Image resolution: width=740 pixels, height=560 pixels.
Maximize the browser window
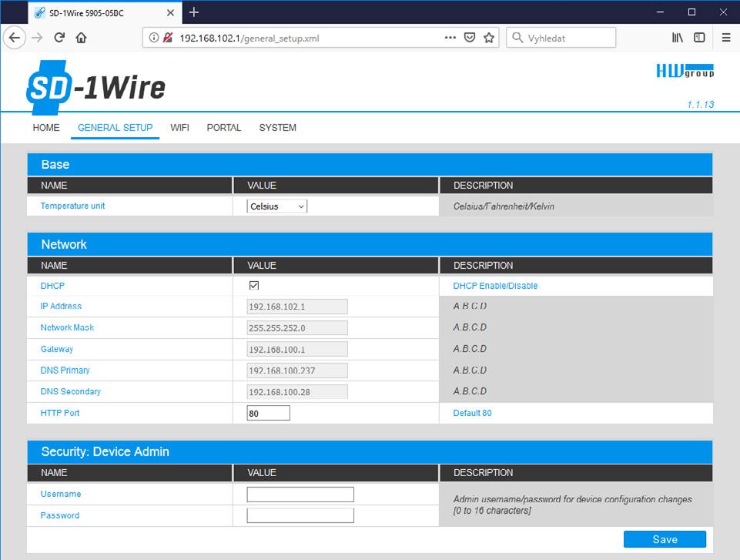[x=691, y=12]
